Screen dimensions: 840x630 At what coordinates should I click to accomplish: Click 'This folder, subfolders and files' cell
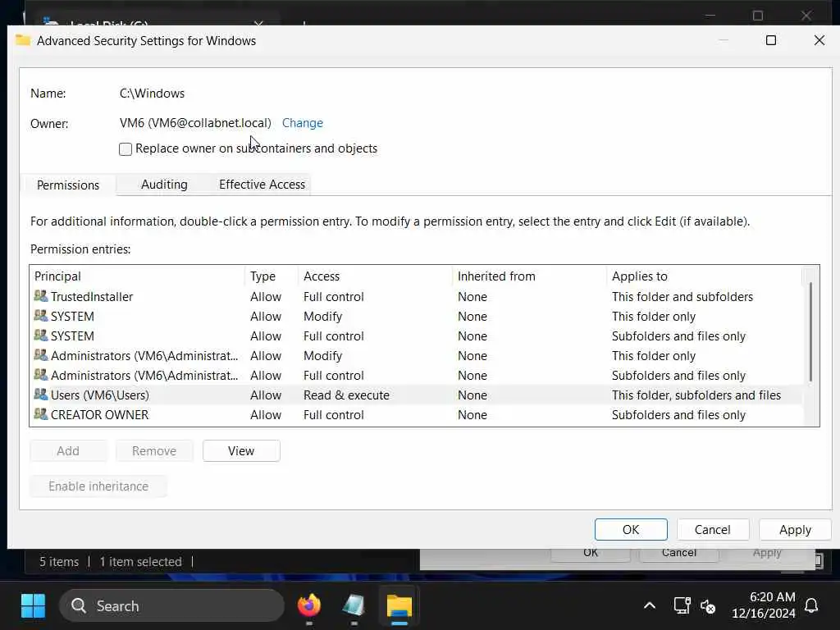click(696, 395)
